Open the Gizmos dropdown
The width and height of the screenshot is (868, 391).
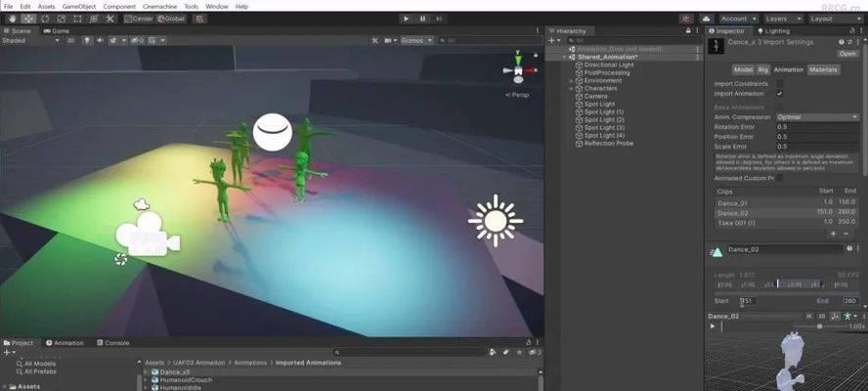pos(416,40)
